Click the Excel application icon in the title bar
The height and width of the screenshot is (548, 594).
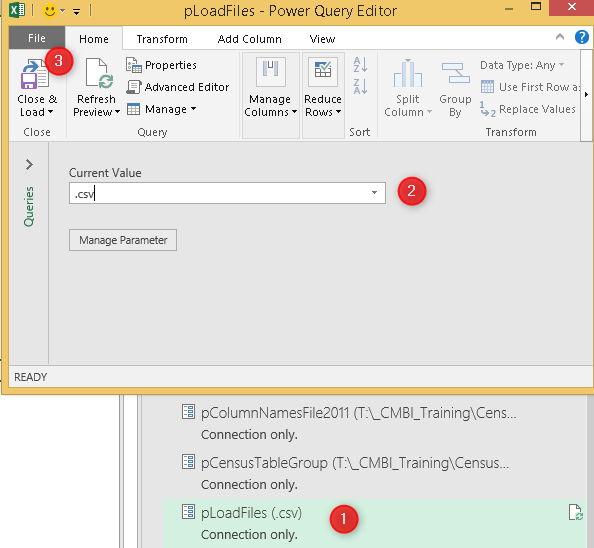pyautogui.click(x=17, y=10)
